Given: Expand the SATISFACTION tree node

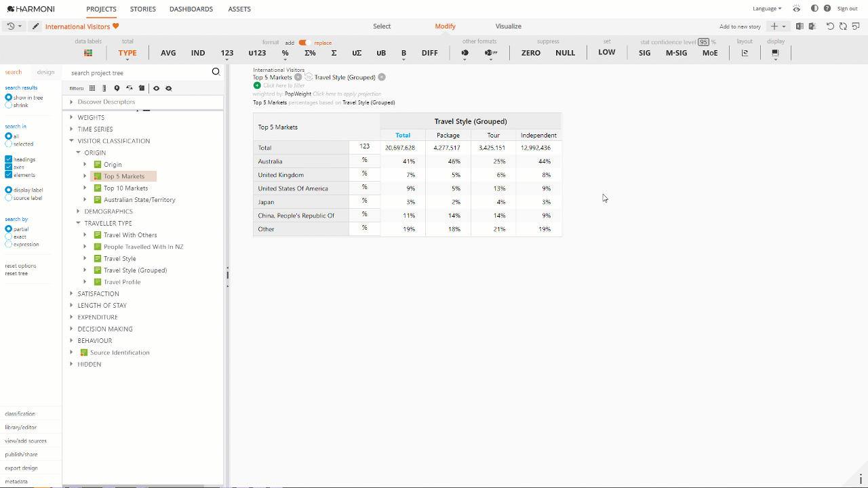Looking at the screenshot, I should [71, 293].
